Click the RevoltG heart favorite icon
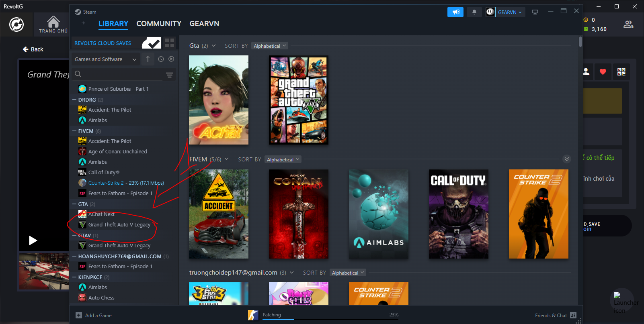Viewport: 644px width, 324px height. click(603, 72)
